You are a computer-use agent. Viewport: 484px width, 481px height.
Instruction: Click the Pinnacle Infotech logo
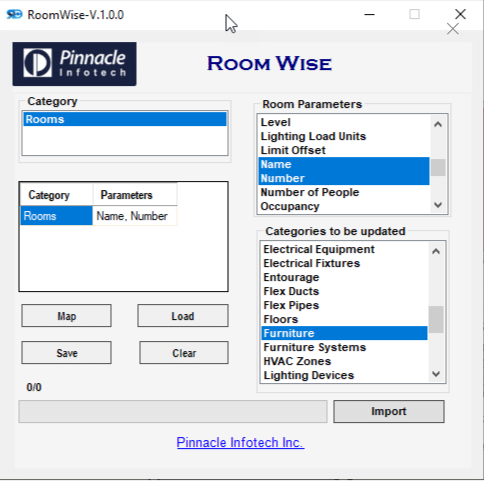(x=74, y=64)
